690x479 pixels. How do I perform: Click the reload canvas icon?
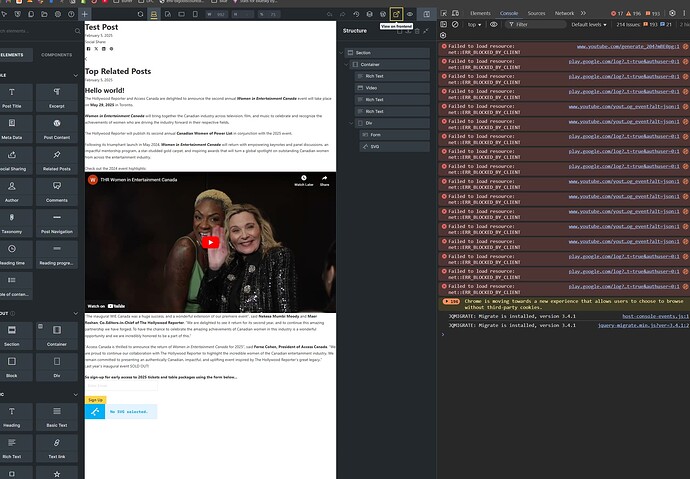pyautogui.click(x=140, y=14)
